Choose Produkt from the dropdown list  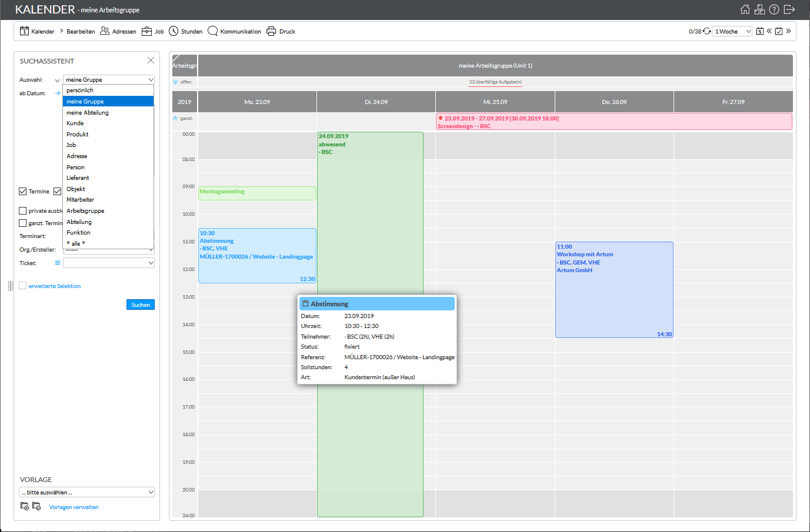(108, 134)
